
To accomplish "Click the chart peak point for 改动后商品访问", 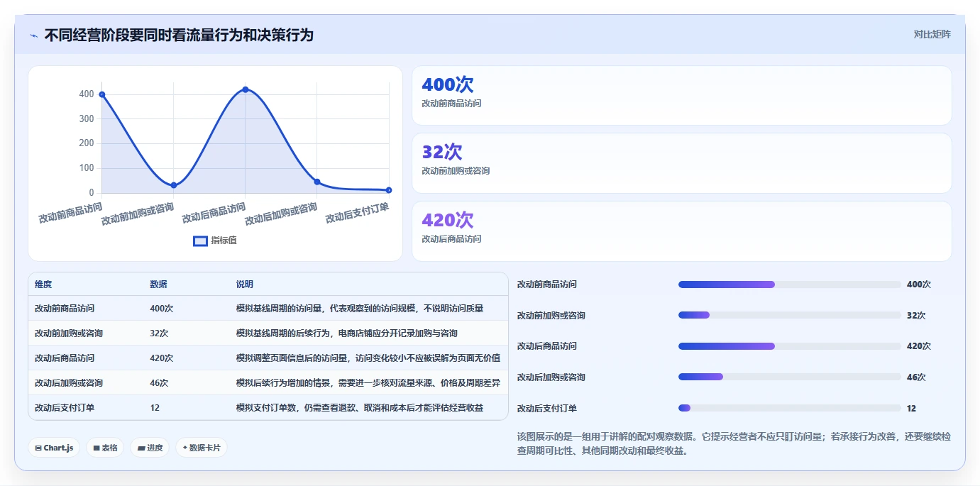I will (x=246, y=89).
